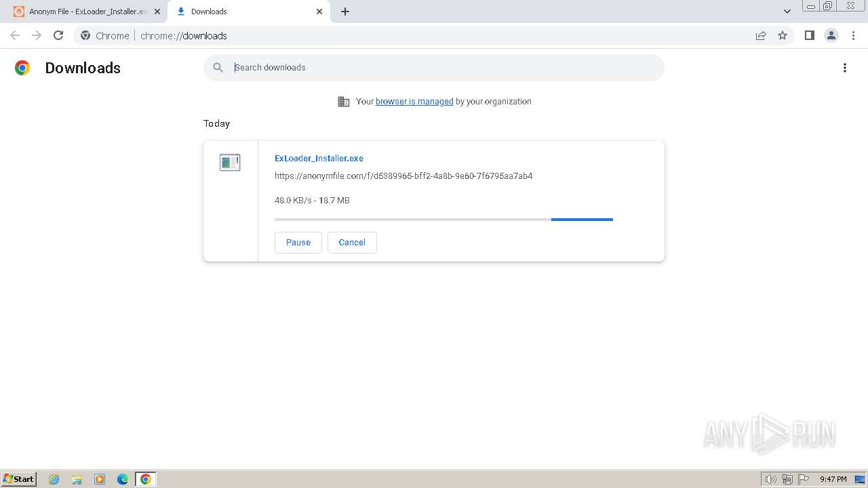The image size is (868, 488).
Task: Click the Chrome taskbar button
Action: click(146, 479)
